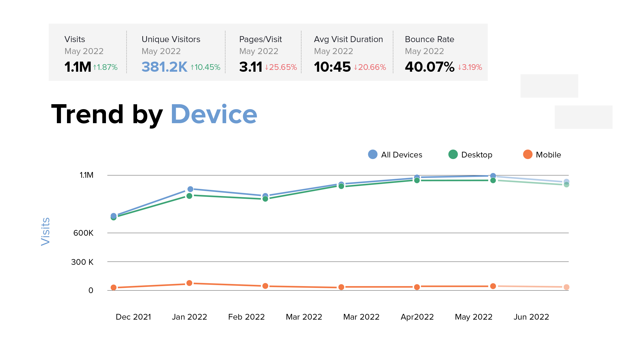Open the Pages/Visit 3.11 metric

[251, 67]
